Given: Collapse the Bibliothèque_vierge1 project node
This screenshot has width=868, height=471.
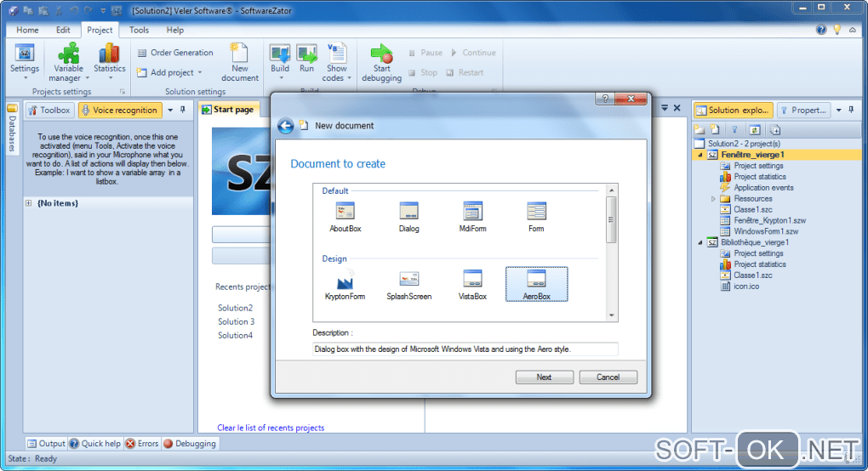Looking at the screenshot, I should click(700, 242).
